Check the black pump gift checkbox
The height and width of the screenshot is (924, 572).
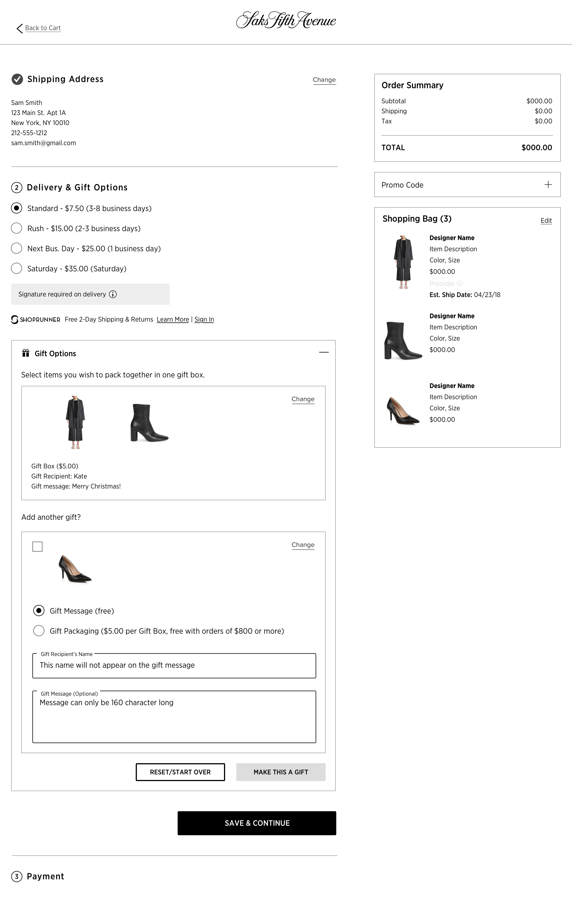[37, 546]
